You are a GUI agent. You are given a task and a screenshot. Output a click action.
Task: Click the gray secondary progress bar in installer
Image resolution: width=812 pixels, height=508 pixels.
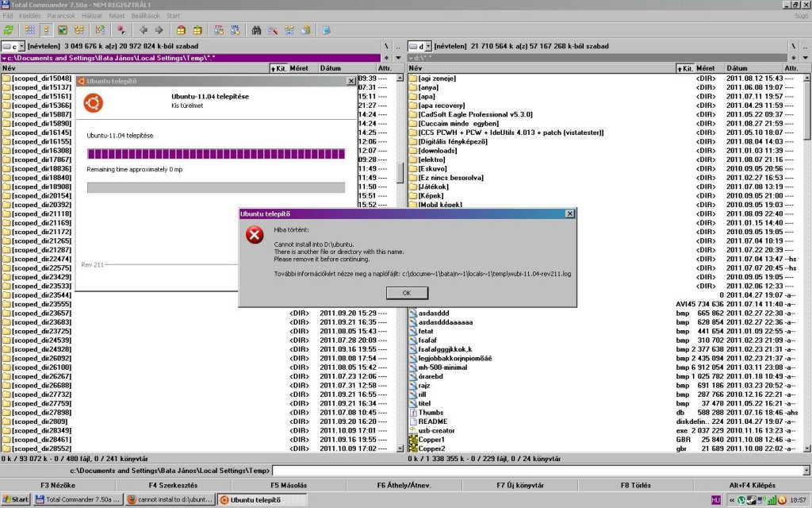216,187
